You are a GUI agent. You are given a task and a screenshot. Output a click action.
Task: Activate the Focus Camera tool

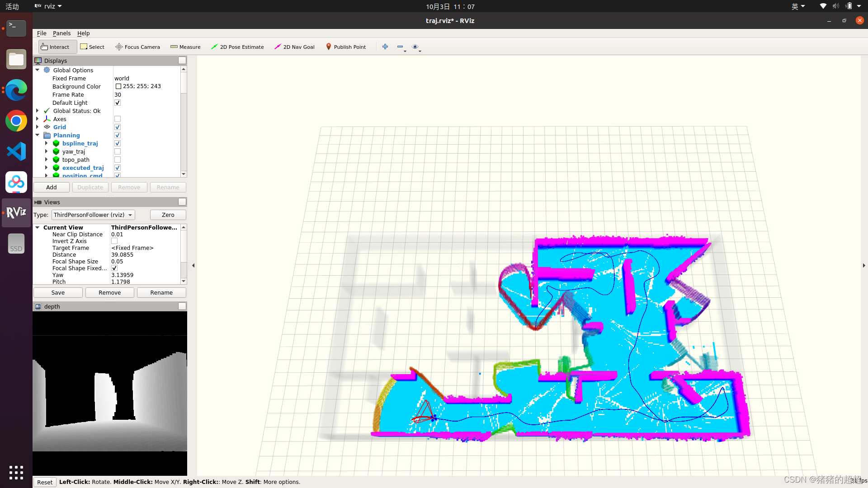pos(137,47)
